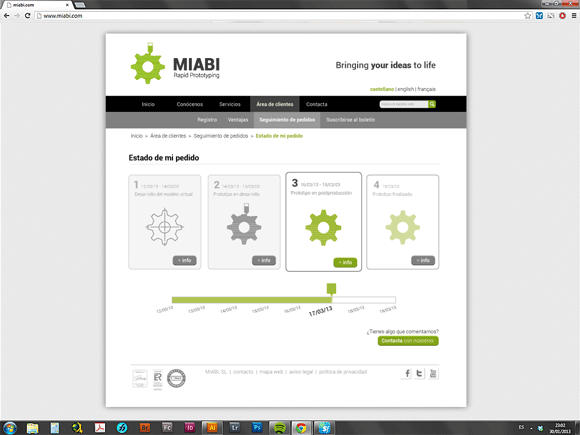Select the step 4 Prototipo finalizado card
Viewport: 580px width, 435px height.
(402, 222)
